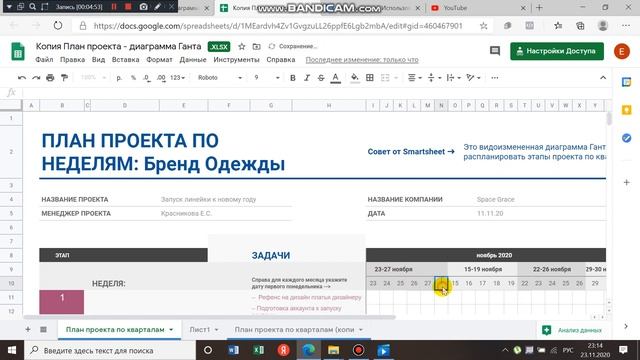This screenshot has height=360, width=640.
Task: Decrease decimal places
Action: coord(147,78)
